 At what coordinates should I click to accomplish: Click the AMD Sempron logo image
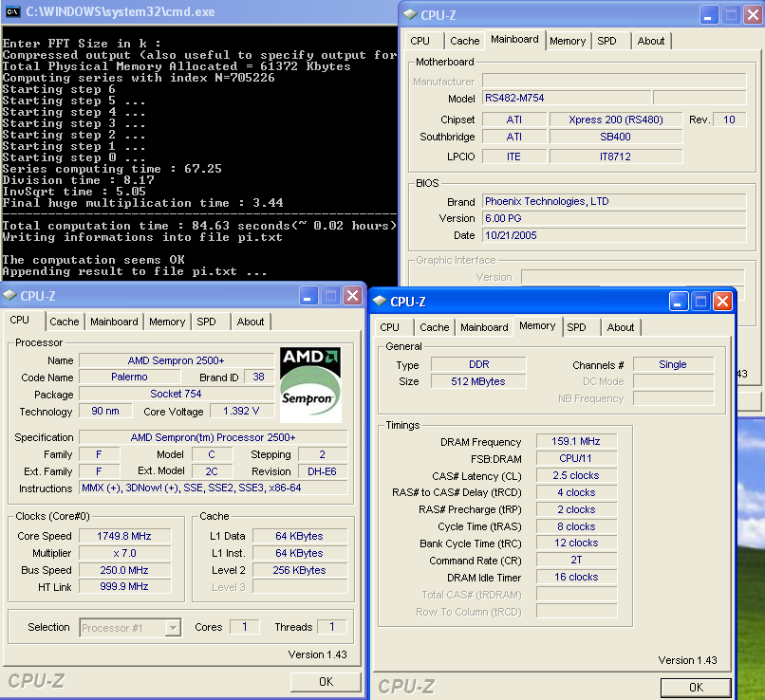click(x=310, y=384)
